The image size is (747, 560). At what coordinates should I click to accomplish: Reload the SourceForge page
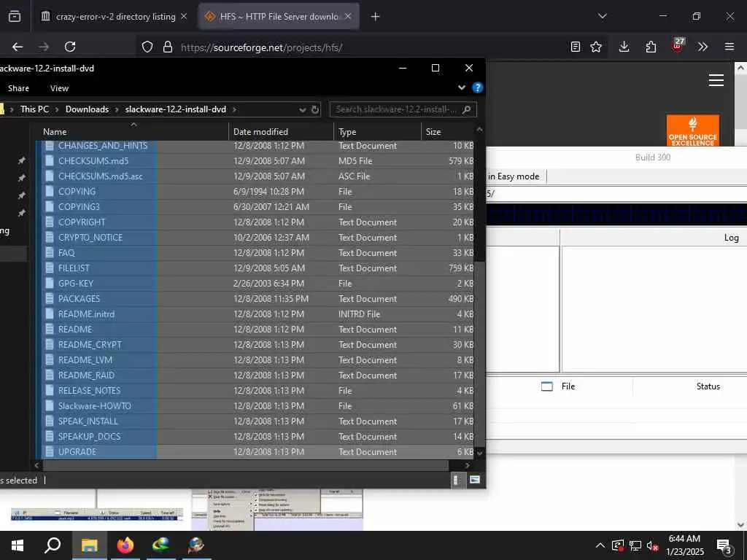point(70,47)
